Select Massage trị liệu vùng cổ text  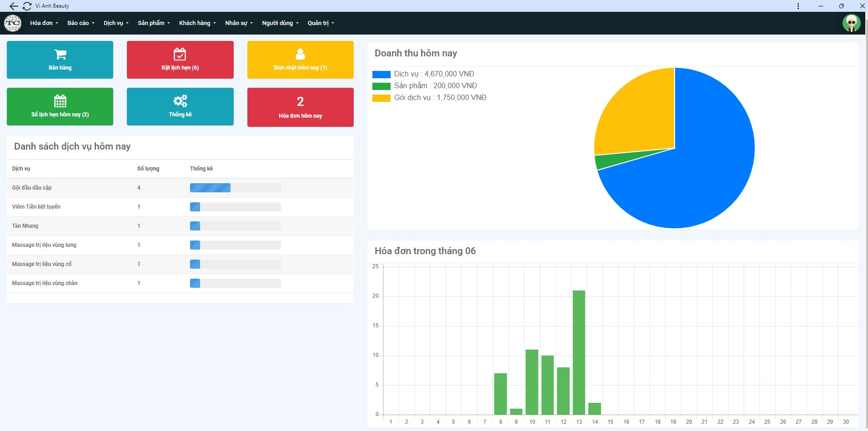[x=42, y=264]
